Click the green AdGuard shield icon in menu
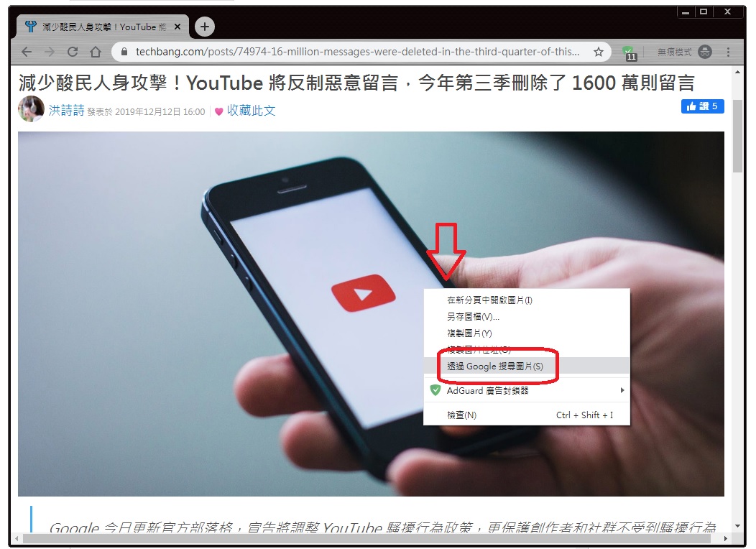This screenshot has width=756, height=549. point(435,390)
